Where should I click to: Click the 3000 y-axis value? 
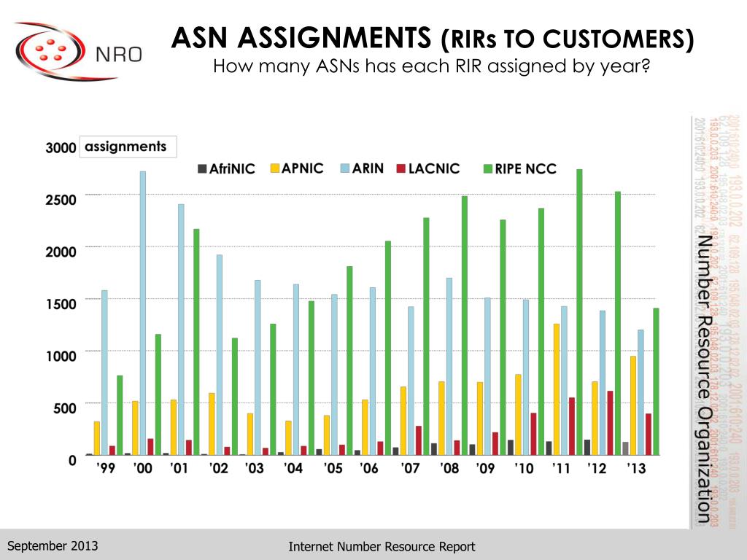[61, 147]
